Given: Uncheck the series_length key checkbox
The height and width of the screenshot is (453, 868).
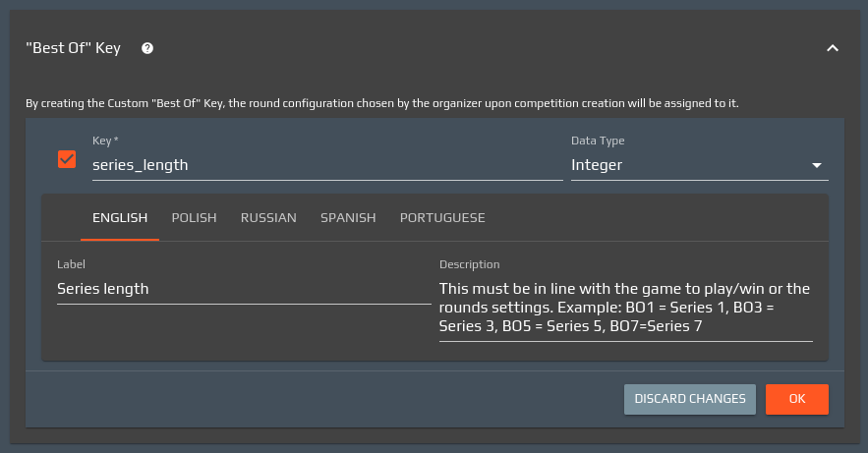Looking at the screenshot, I should point(67,158).
